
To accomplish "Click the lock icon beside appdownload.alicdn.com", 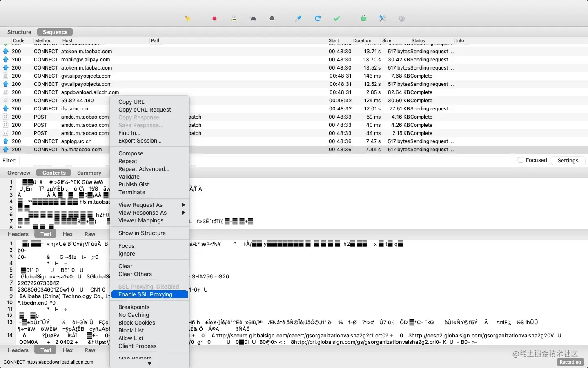I will 6,92.
